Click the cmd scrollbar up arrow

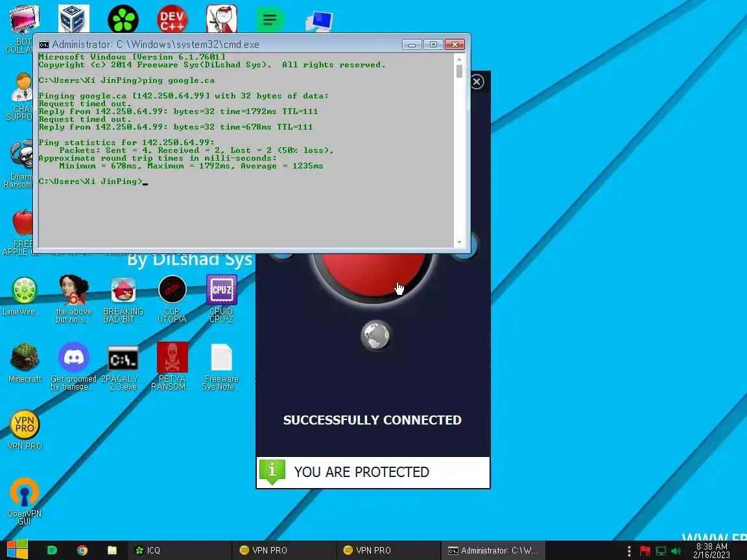(459, 59)
